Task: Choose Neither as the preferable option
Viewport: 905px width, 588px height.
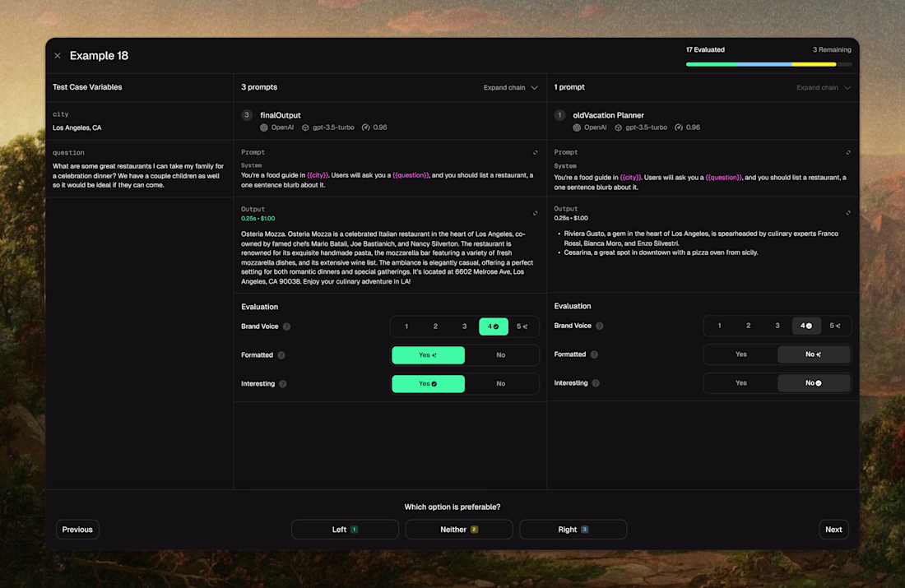Action: pos(459,530)
